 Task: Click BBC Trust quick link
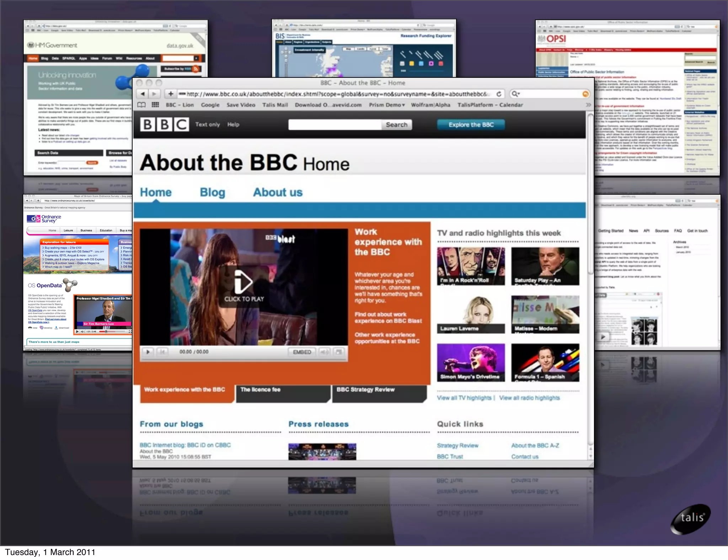[450, 457]
